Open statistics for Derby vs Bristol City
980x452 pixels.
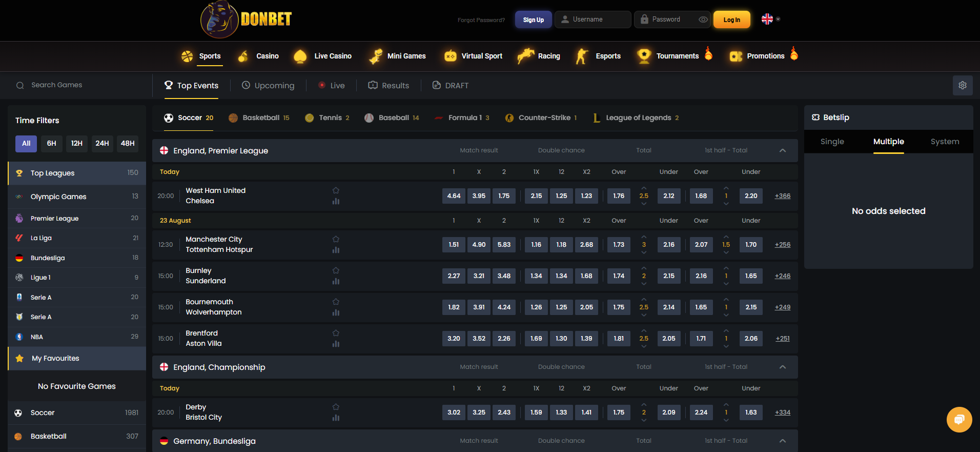(x=336, y=418)
